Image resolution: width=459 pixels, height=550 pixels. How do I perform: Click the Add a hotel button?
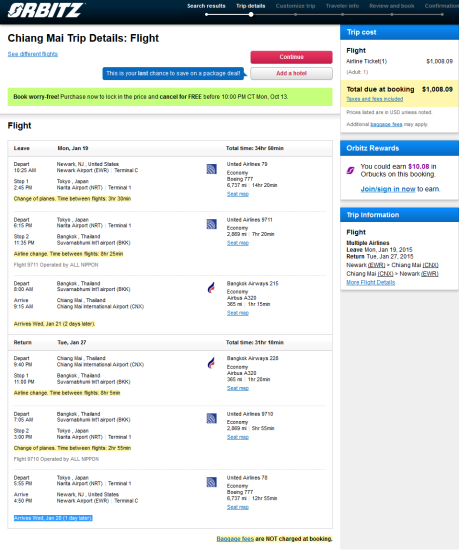point(291,73)
